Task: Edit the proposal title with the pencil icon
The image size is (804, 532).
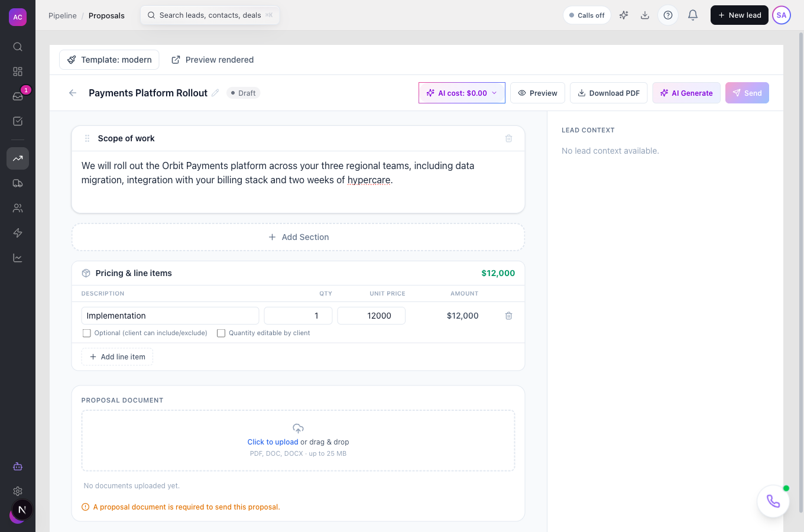Action: point(215,93)
